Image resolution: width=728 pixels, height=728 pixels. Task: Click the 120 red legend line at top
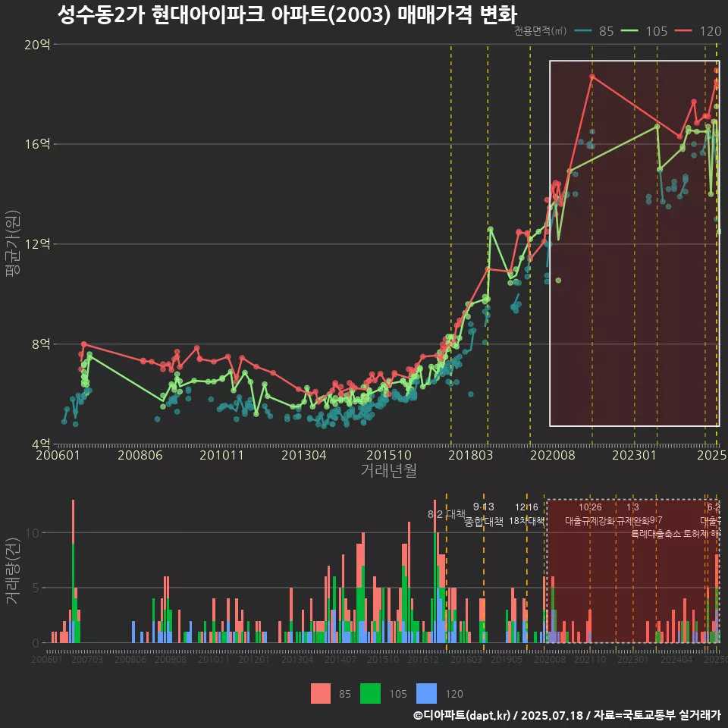pyautogui.click(x=683, y=31)
